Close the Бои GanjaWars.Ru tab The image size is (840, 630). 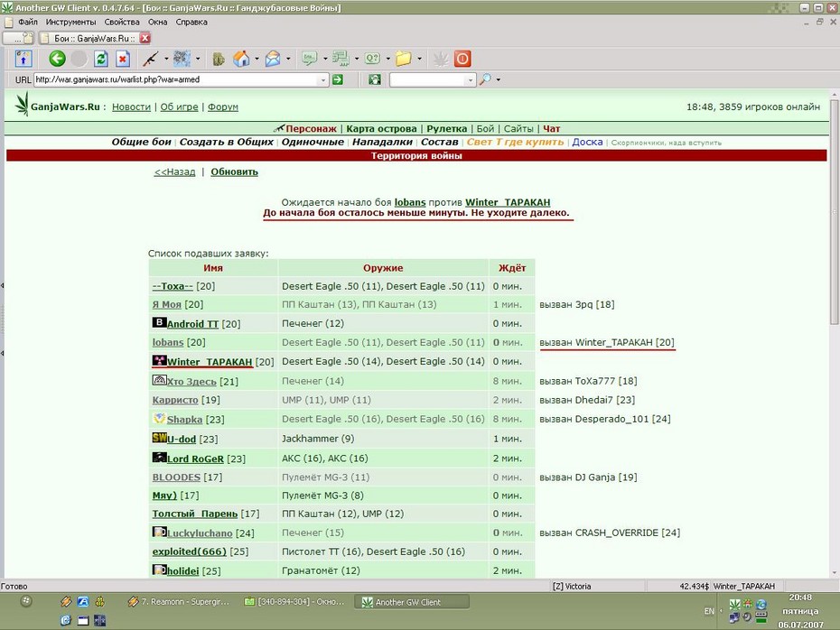tap(145, 38)
